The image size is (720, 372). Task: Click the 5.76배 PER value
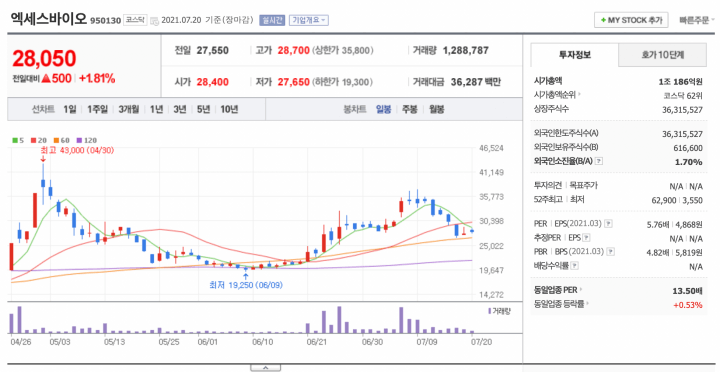657,224
